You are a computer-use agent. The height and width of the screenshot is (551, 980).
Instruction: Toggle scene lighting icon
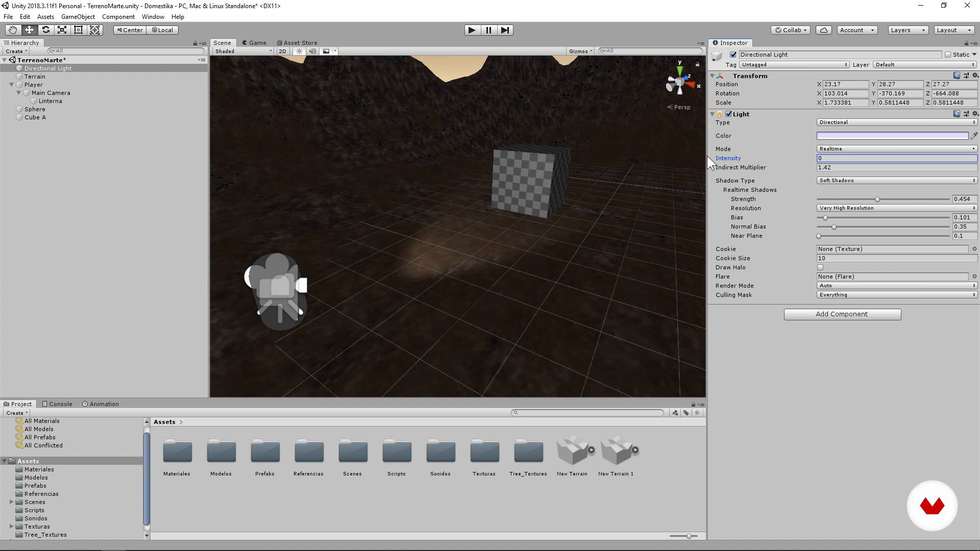(299, 51)
